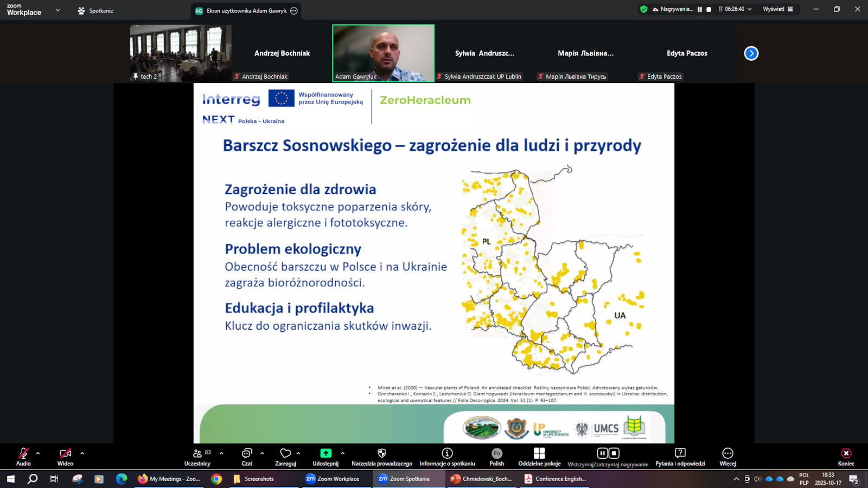The image size is (868, 488).
Task: Open Oddzielne pokoje breakout rooms
Action: [539, 457]
